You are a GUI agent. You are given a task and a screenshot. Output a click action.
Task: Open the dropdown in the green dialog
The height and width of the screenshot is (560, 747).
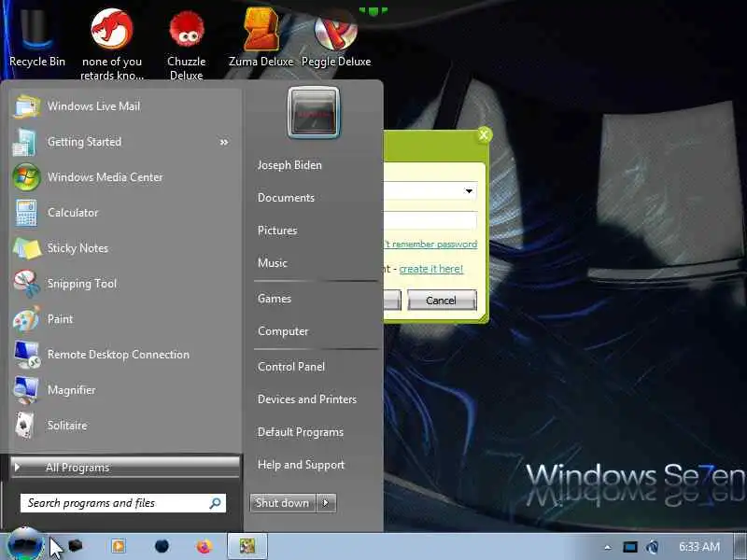click(469, 191)
